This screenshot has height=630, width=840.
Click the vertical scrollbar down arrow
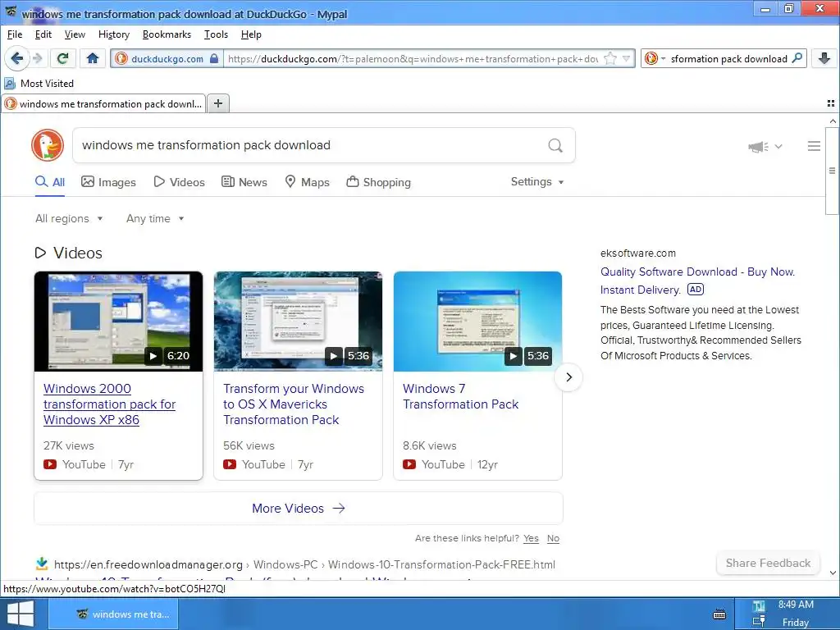coord(833,573)
